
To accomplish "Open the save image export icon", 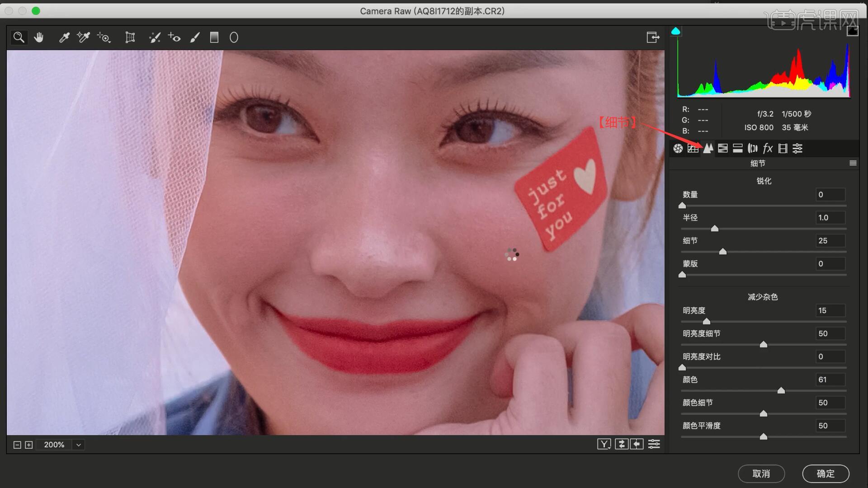I will click(652, 38).
